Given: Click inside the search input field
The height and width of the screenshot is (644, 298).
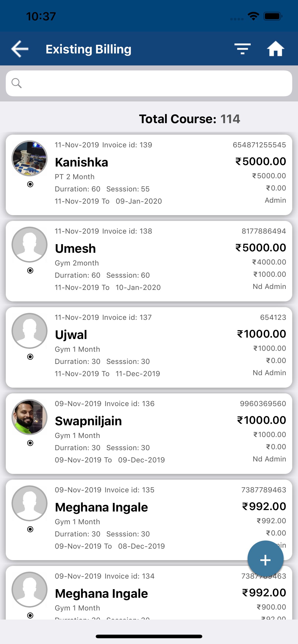Looking at the screenshot, I should click(149, 83).
